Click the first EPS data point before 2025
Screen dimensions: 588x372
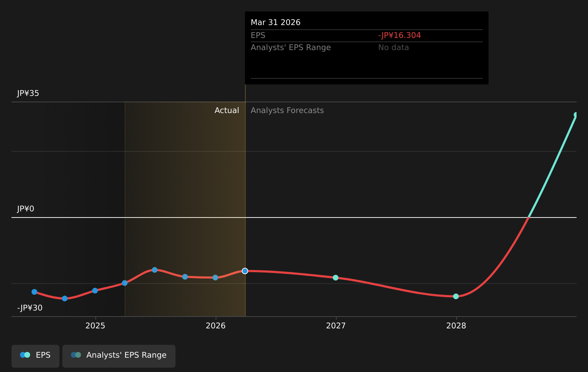click(34, 292)
